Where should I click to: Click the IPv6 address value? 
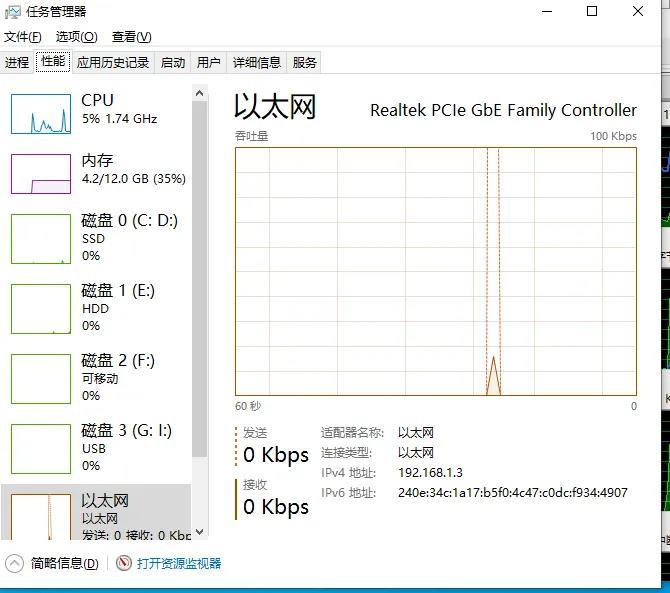click(x=513, y=493)
